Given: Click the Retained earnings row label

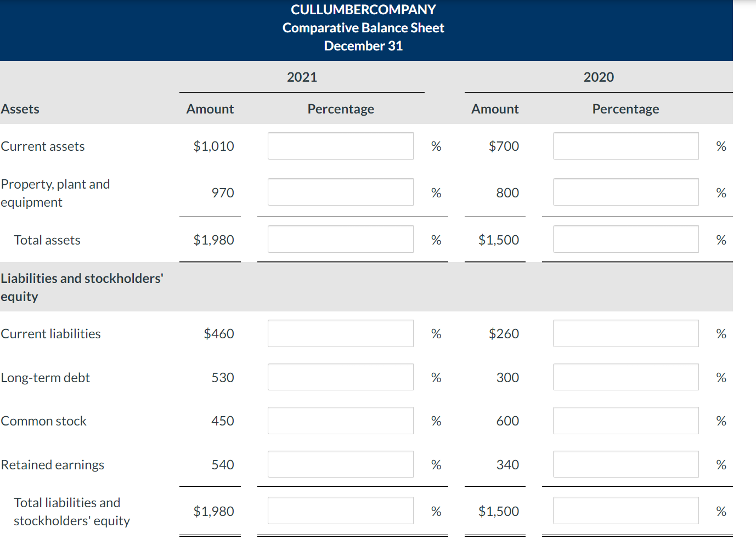Looking at the screenshot, I should point(52,465).
